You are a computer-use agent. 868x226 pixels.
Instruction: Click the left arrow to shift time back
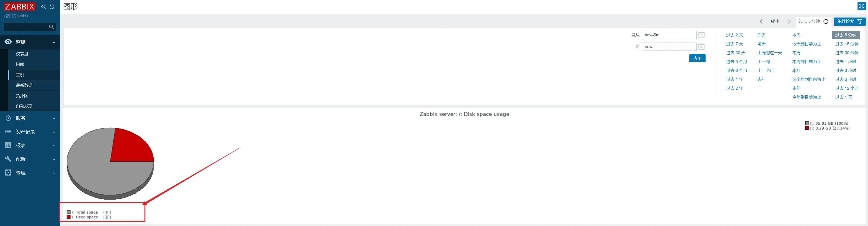coord(761,22)
